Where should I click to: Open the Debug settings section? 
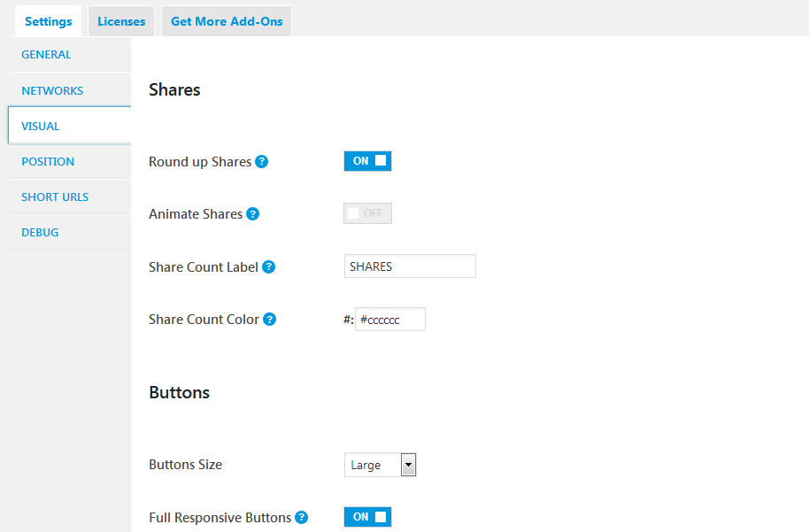point(40,232)
